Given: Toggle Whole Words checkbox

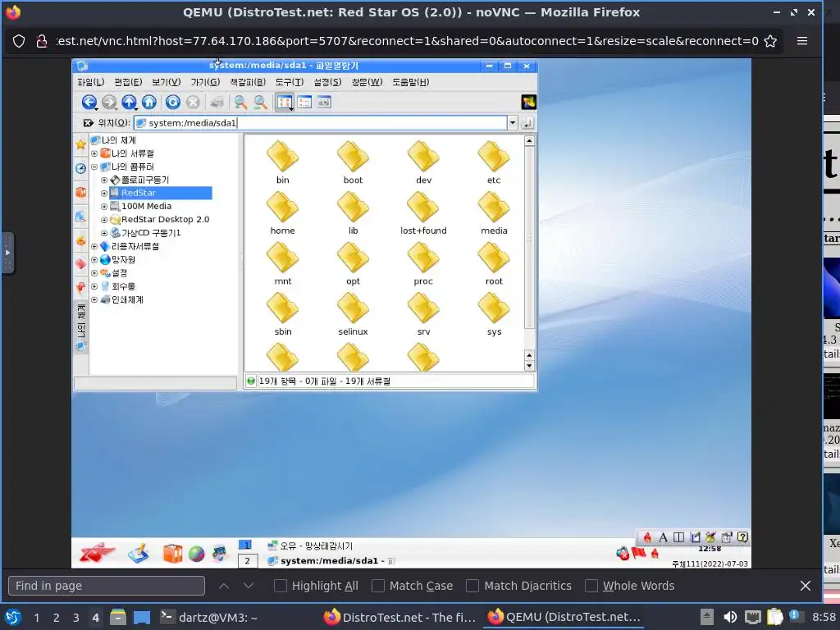Looking at the screenshot, I should [x=591, y=586].
